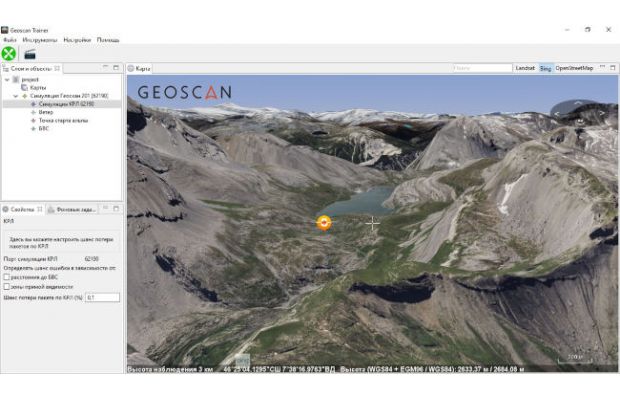Click the packet loss chance input field
The image size is (620, 400).
(x=102, y=297)
